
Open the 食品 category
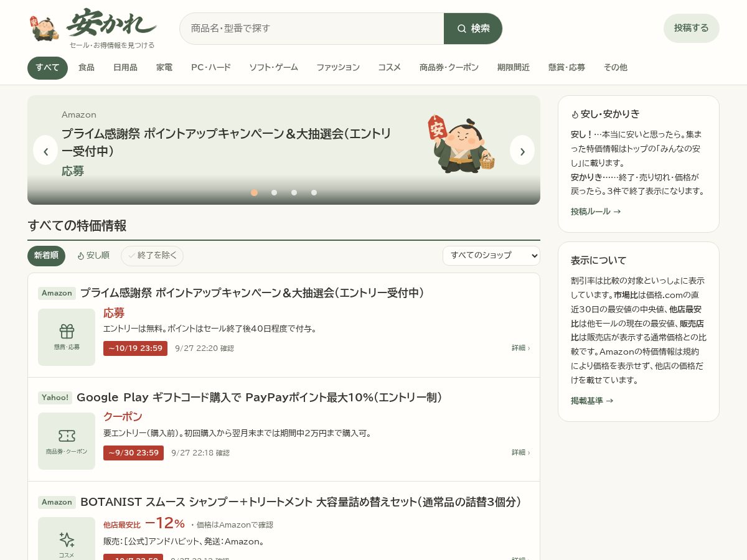tap(87, 68)
